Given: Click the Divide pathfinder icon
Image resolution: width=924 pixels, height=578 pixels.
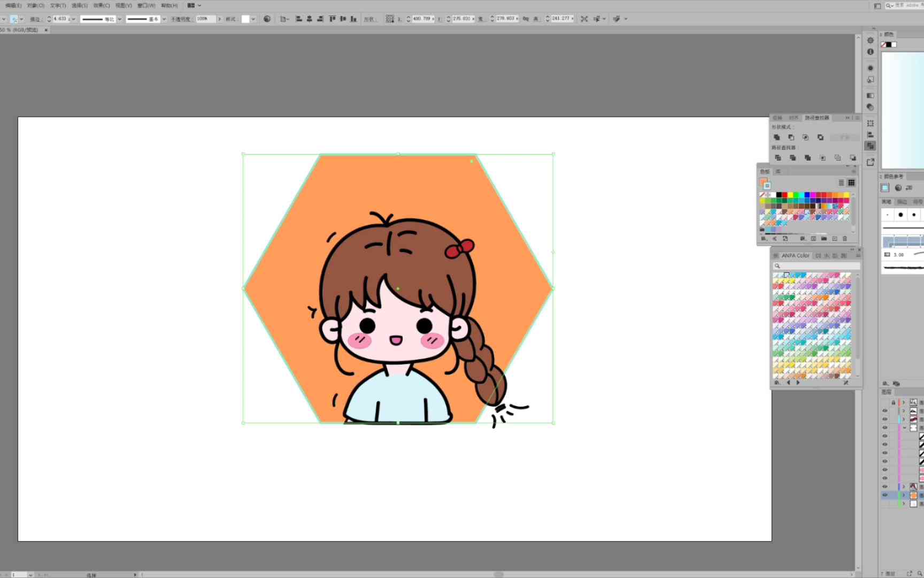Looking at the screenshot, I should click(778, 158).
